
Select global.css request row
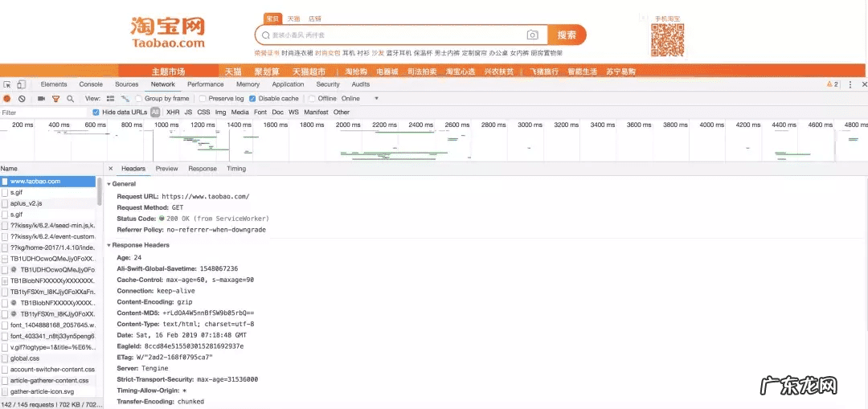(48, 358)
